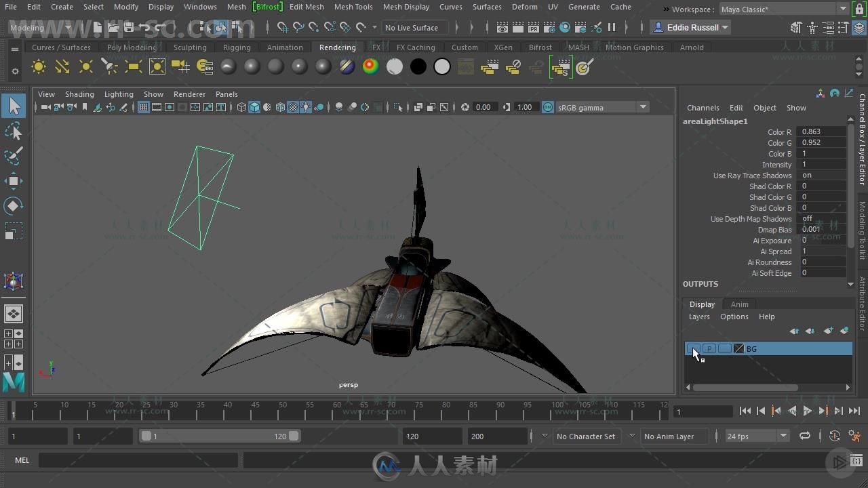Open the No Anim Layer dropdown
This screenshot has width=868, height=488.
click(x=674, y=436)
